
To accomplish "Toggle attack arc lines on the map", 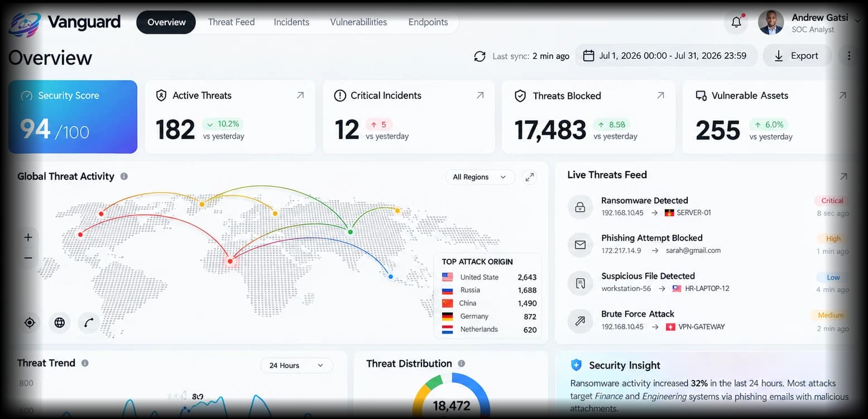I will (x=89, y=322).
